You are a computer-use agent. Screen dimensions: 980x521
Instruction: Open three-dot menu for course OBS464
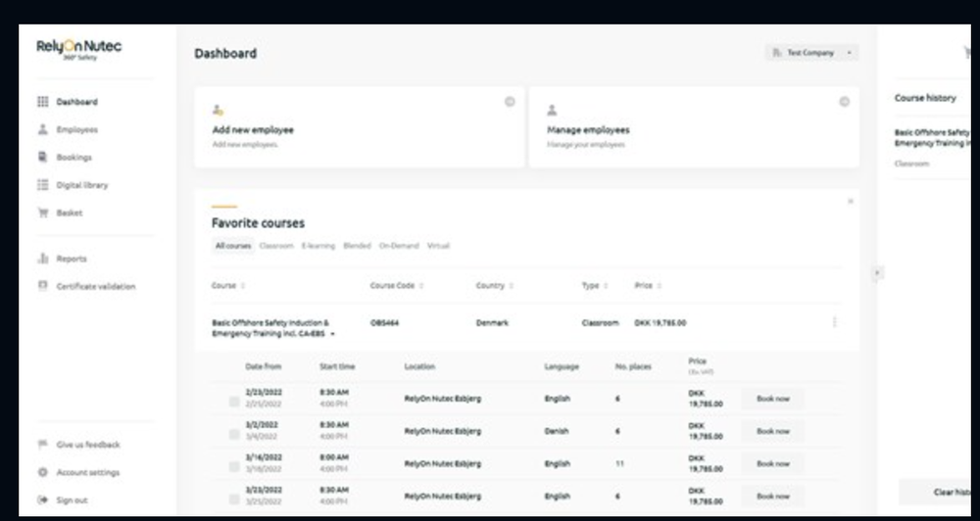(834, 322)
